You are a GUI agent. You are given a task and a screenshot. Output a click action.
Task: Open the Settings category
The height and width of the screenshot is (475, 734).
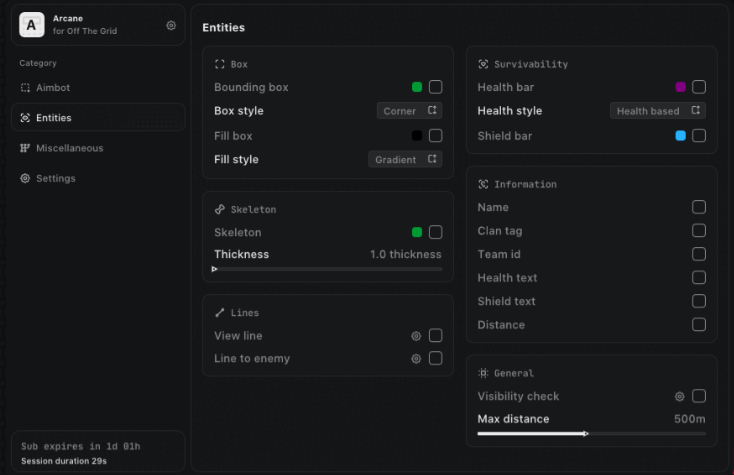click(55, 178)
